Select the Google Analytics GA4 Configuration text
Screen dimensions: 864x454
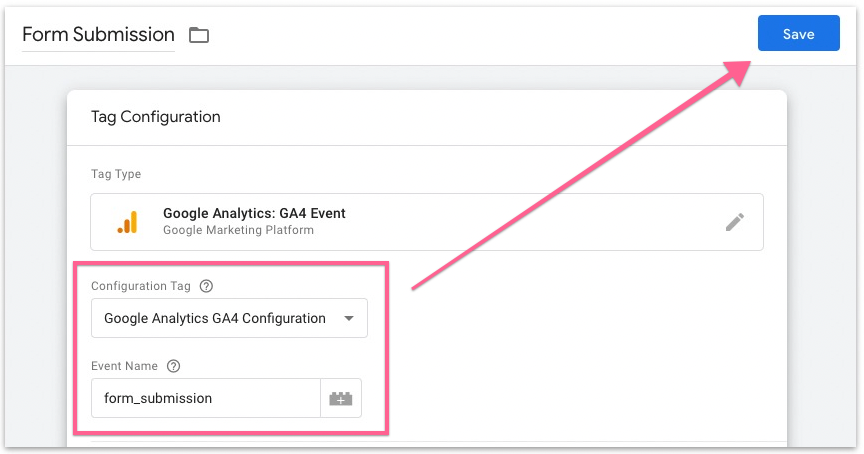click(215, 319)
